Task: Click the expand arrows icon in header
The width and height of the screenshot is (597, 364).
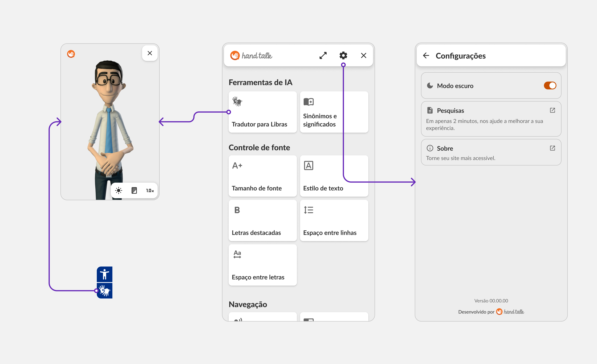Action: [x=323, y=55]
